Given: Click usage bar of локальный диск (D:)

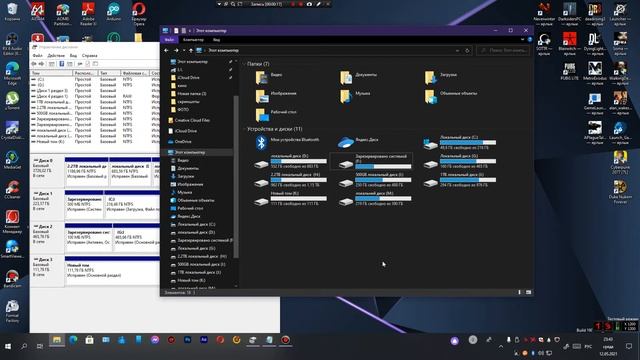Looking at the screenshot, I should [298, 161].
